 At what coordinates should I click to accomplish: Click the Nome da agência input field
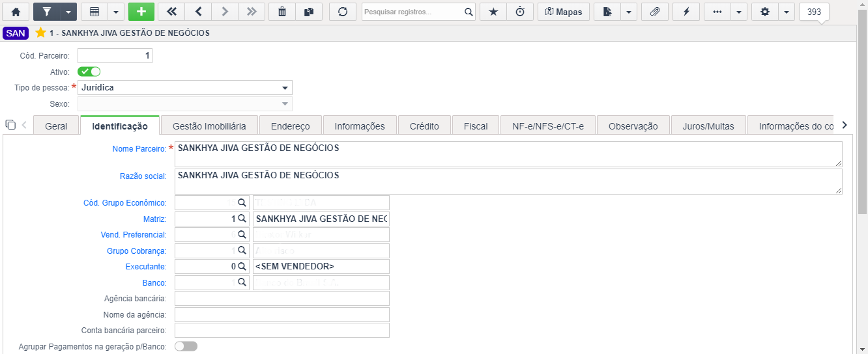pos(282,314)
